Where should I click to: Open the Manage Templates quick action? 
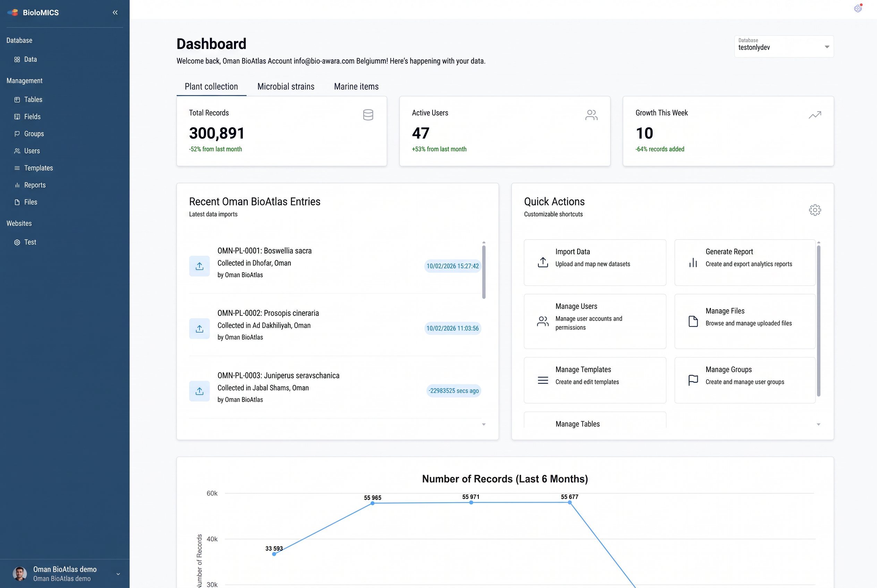(x=595, y=380)
